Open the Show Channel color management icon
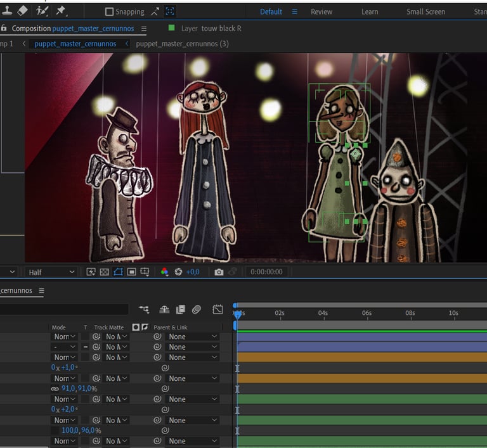 point(164,272)
